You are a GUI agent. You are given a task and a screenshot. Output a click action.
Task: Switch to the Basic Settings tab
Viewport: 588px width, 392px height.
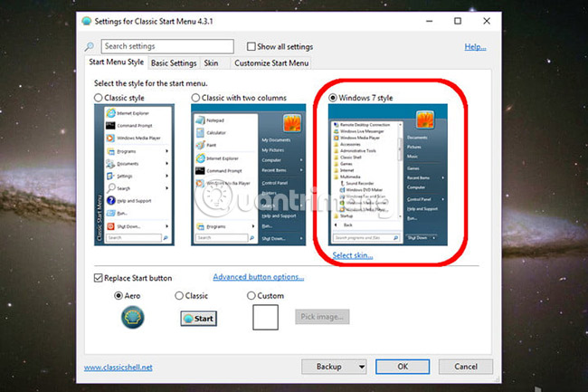(x=174, y=63)
